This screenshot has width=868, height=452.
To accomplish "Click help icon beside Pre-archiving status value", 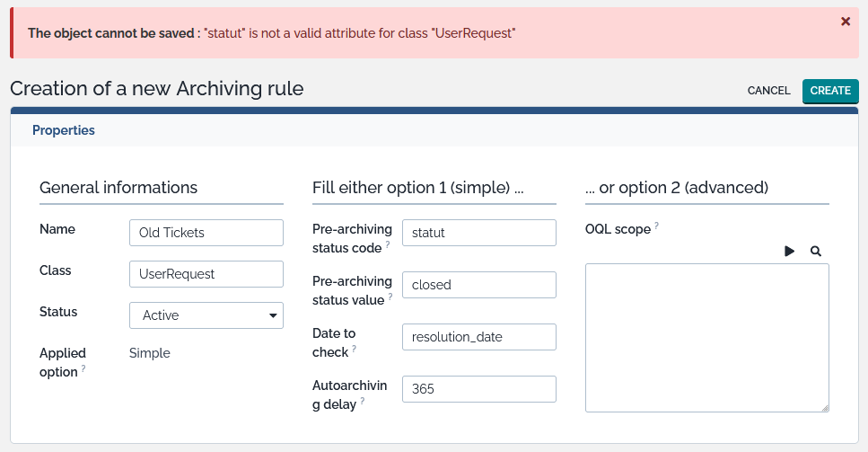I will tap(391, 297).
